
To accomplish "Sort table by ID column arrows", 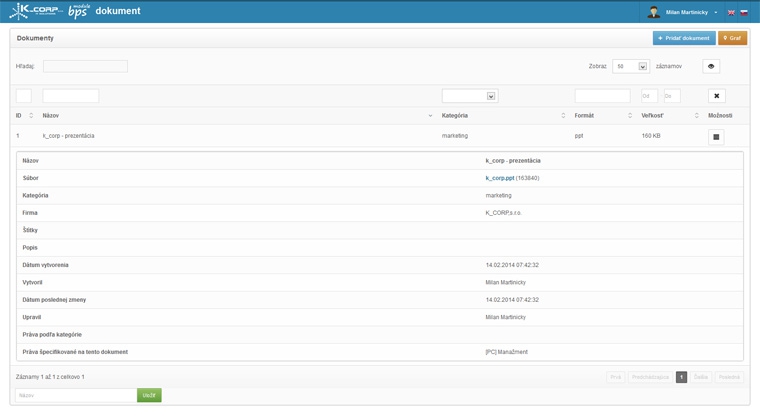I will [x=31, y=116].
